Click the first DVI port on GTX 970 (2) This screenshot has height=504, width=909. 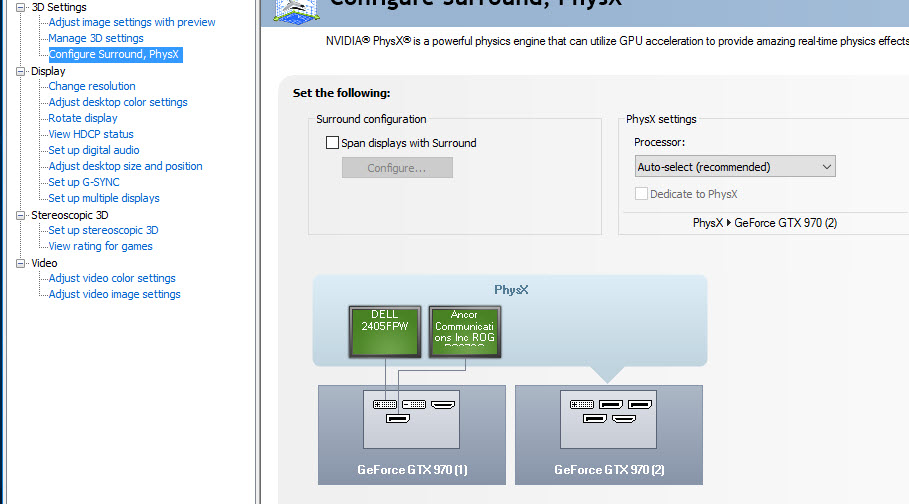tap(582, 404)
